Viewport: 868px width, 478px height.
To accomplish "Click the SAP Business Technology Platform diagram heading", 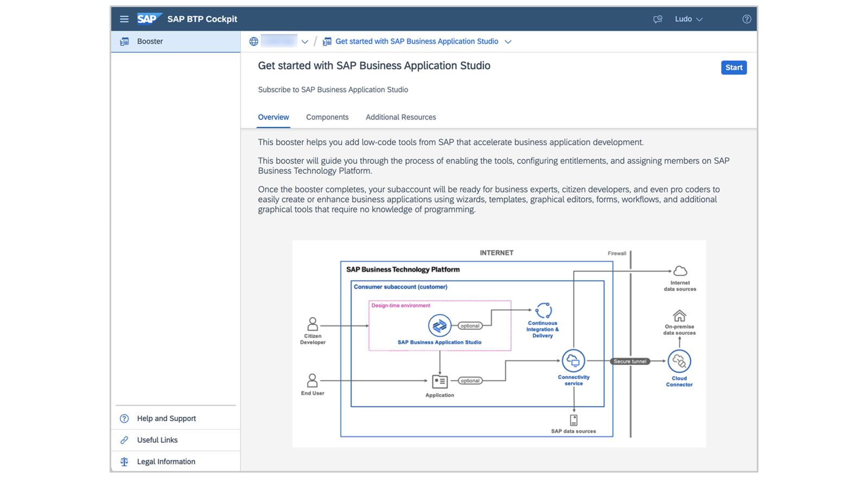I will (x=403, y=269).
